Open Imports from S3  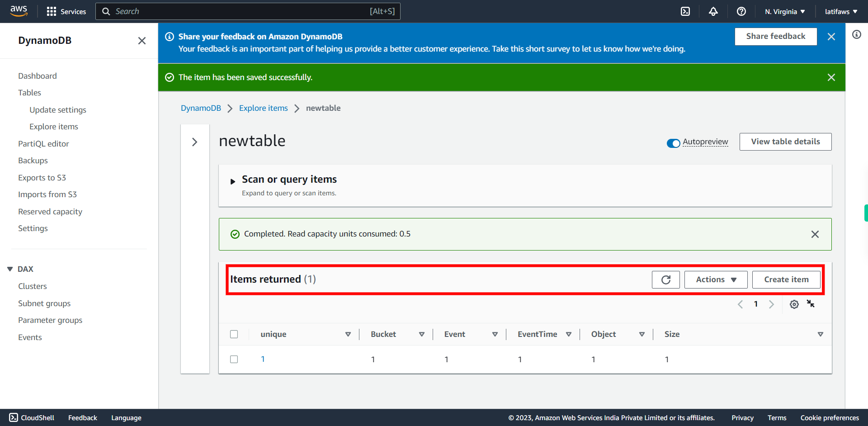pos(47,194)
